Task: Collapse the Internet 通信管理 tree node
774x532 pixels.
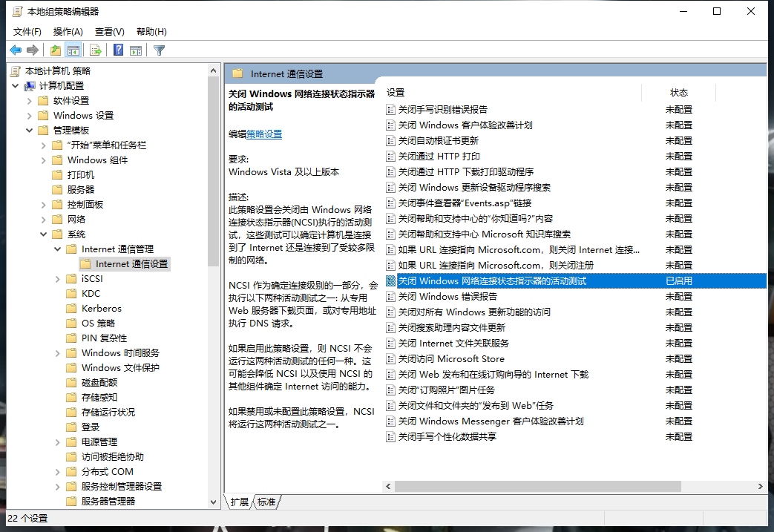Action: (x=57, y=249)
